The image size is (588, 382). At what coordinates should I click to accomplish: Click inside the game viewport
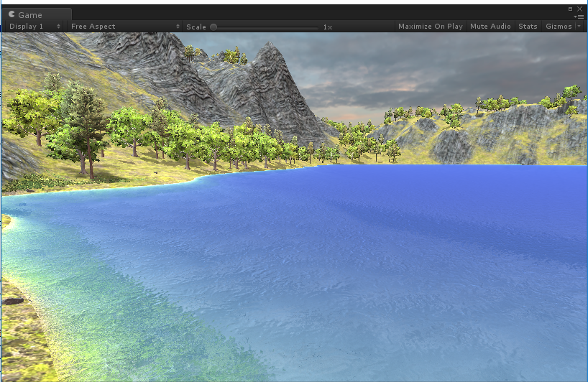pyautogui.click(x=294, y=207)
